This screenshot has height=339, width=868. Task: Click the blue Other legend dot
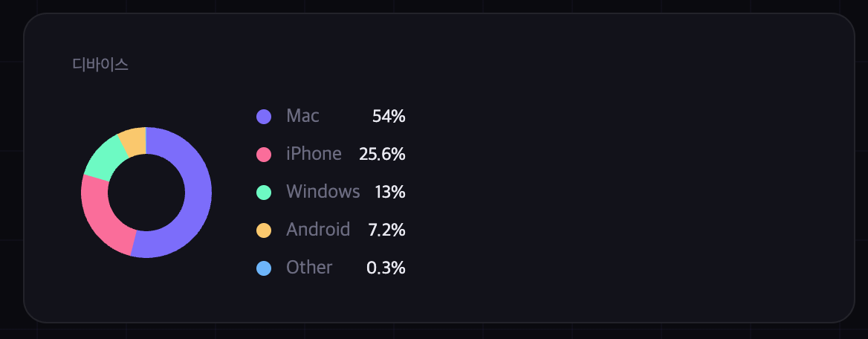click(264, 268)
